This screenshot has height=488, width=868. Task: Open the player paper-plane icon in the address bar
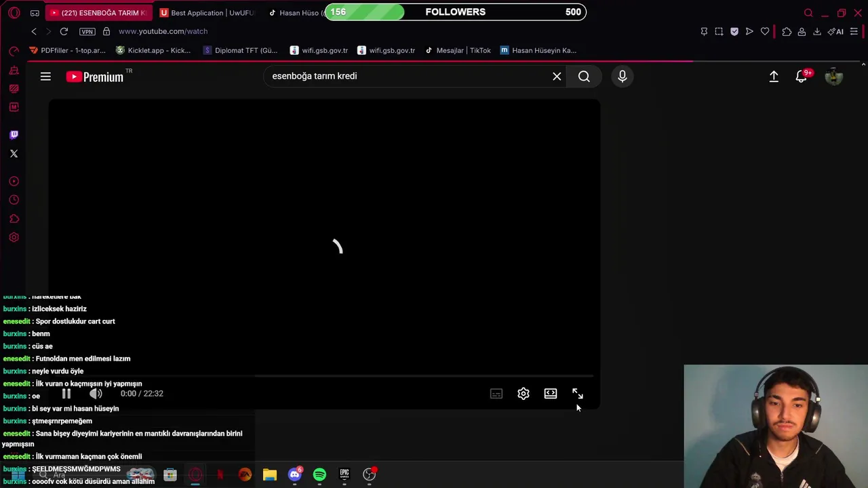(749, 32)
